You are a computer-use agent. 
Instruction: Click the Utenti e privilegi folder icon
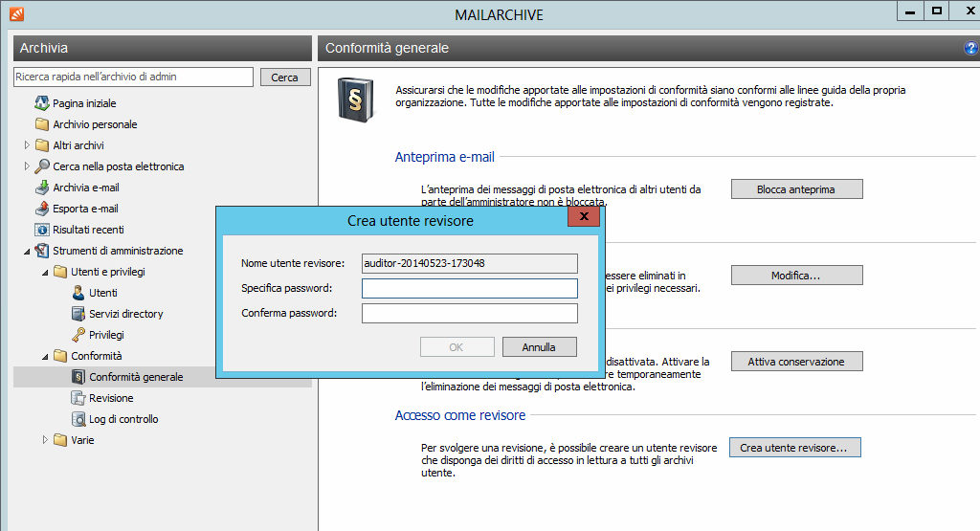pos(60,272)
